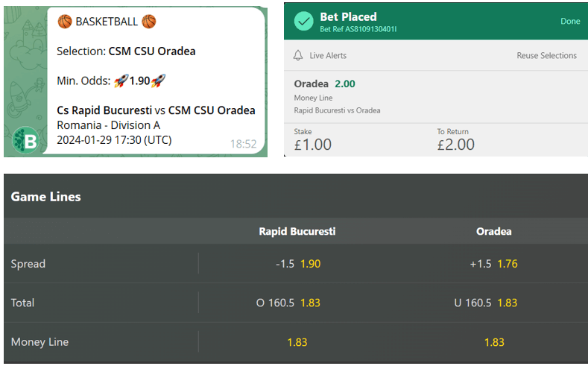Click the £1.00 stake amount
The width and height of the screenshot is (588, 366).
tap(313, 145)
